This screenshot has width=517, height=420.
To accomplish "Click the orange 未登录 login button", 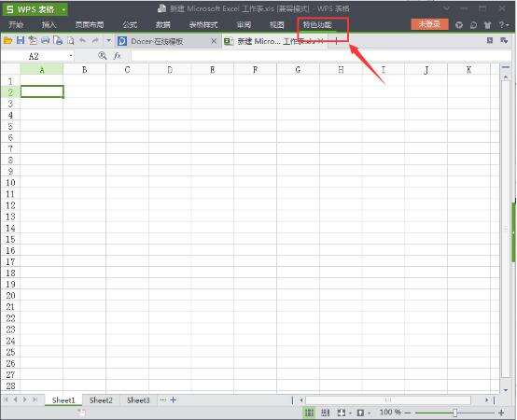I will 429,23.
